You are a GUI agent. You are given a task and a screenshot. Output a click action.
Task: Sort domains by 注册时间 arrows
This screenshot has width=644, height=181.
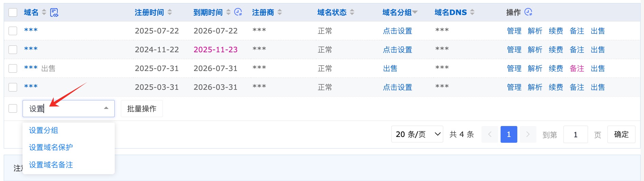[x=170, y=13]
